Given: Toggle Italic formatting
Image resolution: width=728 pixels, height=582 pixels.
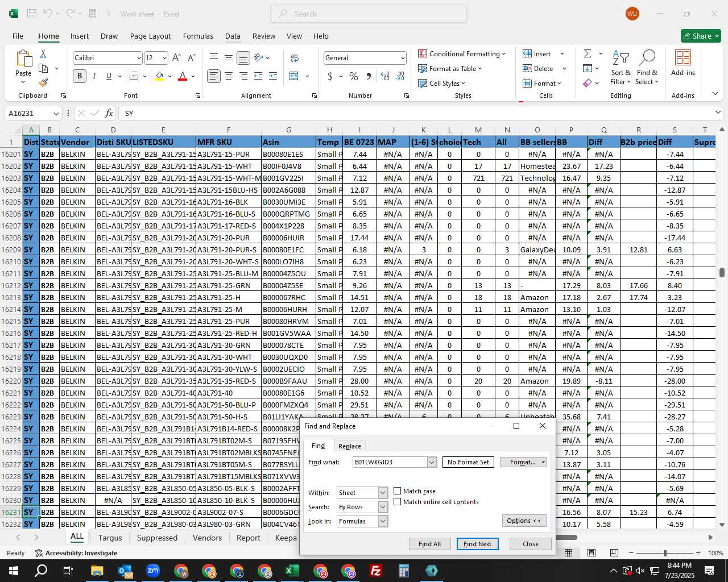Looking at the screenshot, I should click(94, 76).
